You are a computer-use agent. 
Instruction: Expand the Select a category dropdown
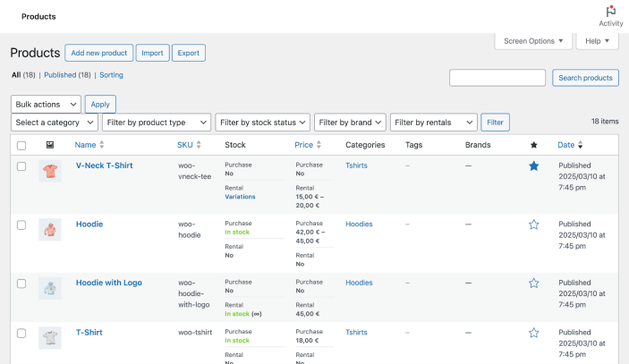[x=55, y=123]
